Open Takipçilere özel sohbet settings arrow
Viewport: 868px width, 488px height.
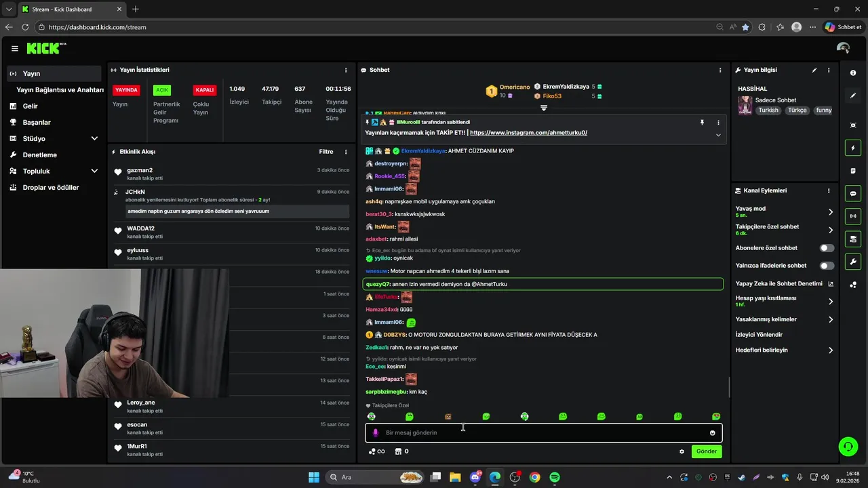[x=830, y=230]
